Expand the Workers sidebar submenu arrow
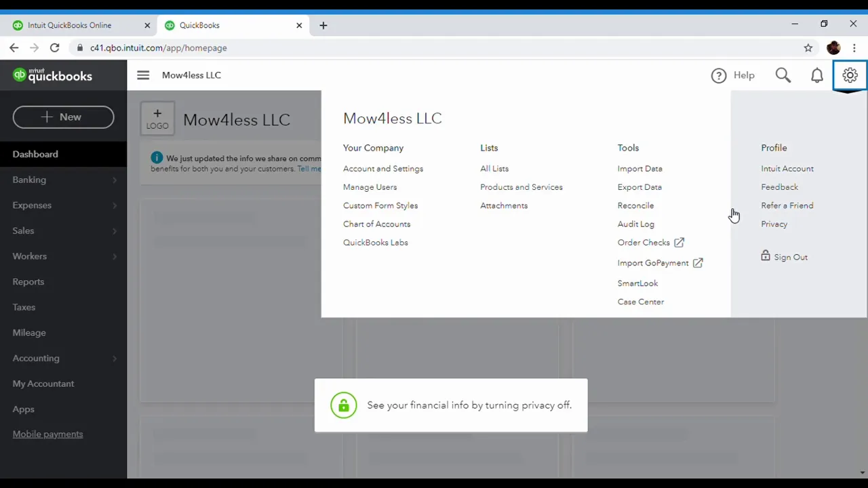The image size is (868, 488). [x=115, y=256]
